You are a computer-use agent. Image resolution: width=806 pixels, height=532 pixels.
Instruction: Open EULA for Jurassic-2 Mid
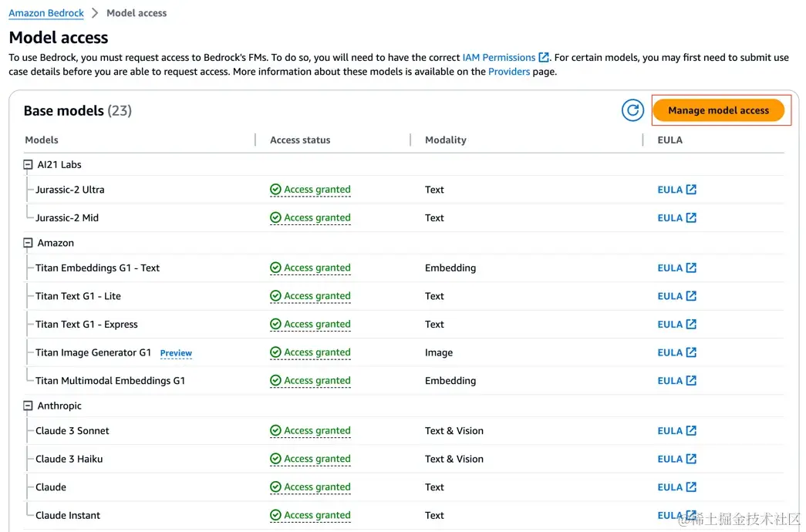click(x=677, y=218)
